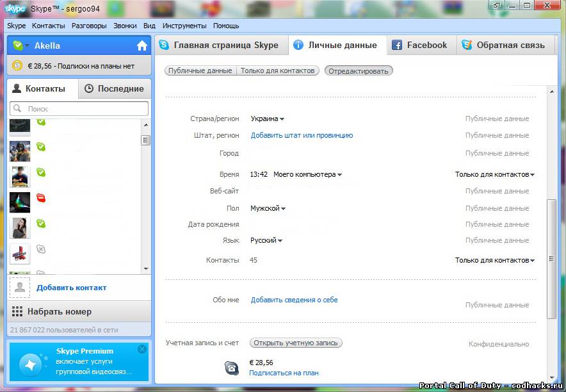Open the Инструменты menu
Screen dimensions: 566x392
[184, 26]
